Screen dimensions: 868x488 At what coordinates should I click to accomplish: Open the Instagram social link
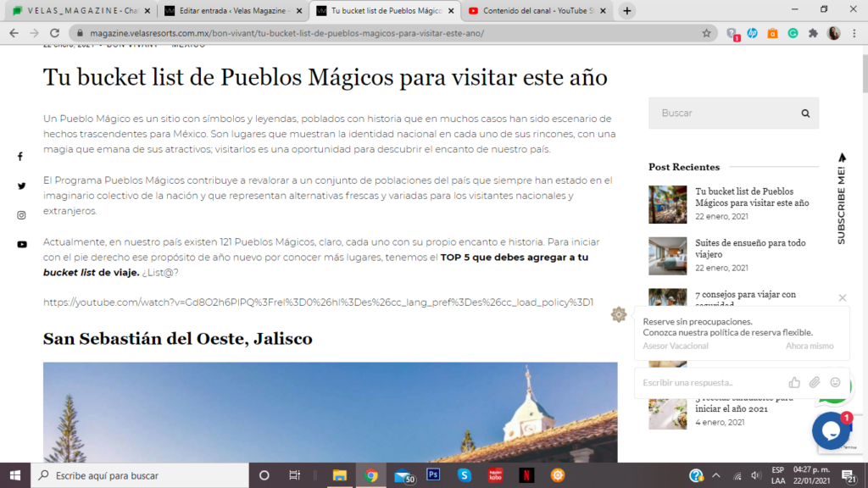tap(21, 215)
